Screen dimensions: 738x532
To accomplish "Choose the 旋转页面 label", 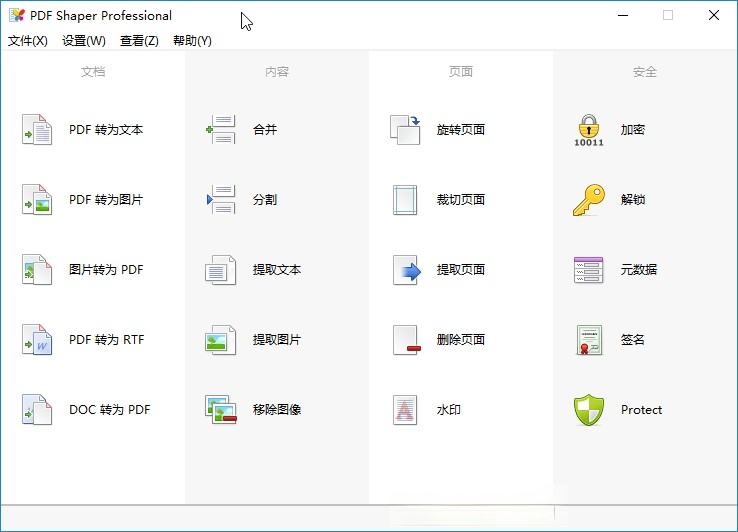I will (x=461, y=129).
